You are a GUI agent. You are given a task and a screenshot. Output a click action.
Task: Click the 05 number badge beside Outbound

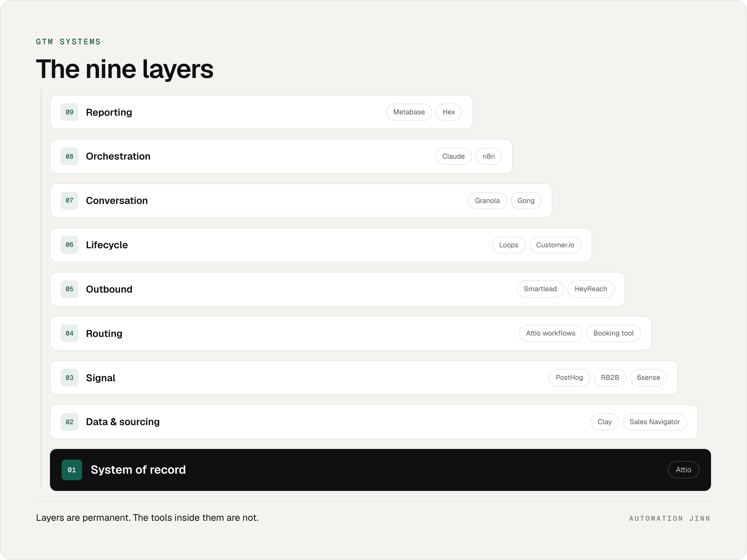click(x=70, y=289)
